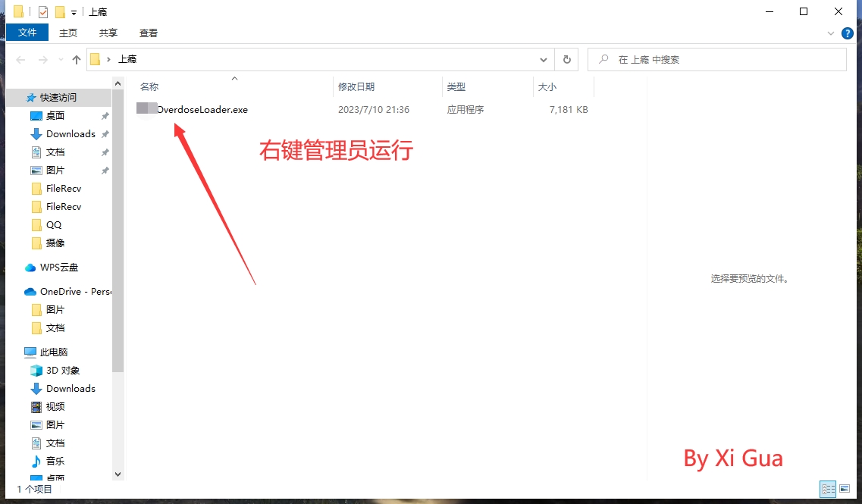This screenshot has width=862, height=504.
Task: Switch to Large icons view in status bar
Action: pyautogui.click(x=845, y=489)
